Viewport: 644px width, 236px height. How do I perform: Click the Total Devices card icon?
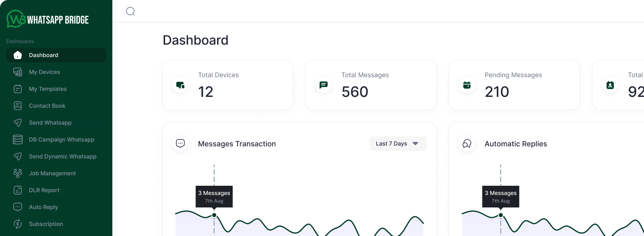(180, 85)
